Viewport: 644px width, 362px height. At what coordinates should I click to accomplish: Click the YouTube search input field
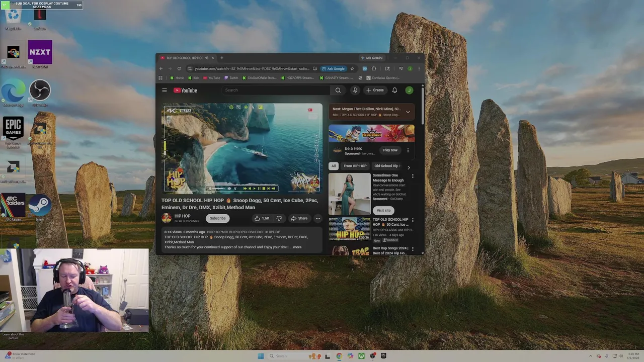276,90
